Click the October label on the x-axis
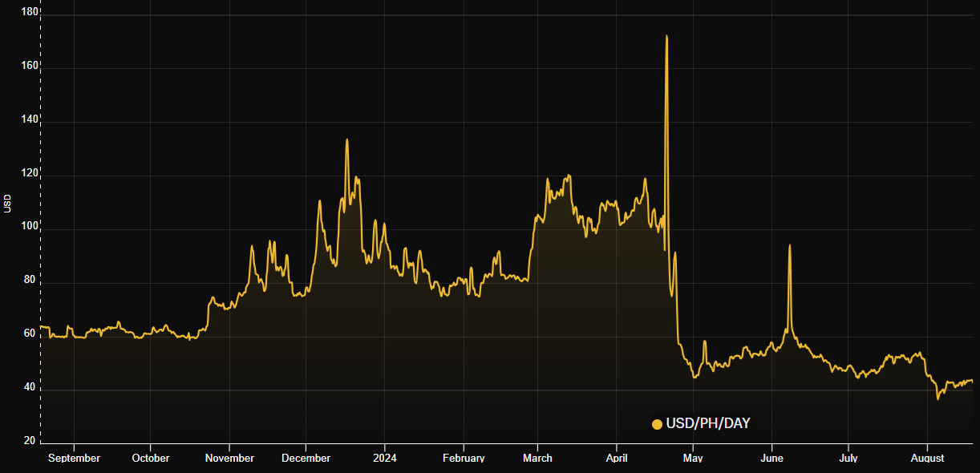This screenshot has width=980, height=473. pos(151,459)
